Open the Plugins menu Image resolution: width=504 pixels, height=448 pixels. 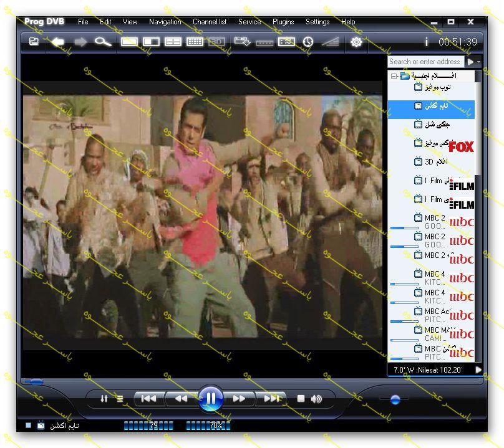pyautogui.click(x=283, y=22)
